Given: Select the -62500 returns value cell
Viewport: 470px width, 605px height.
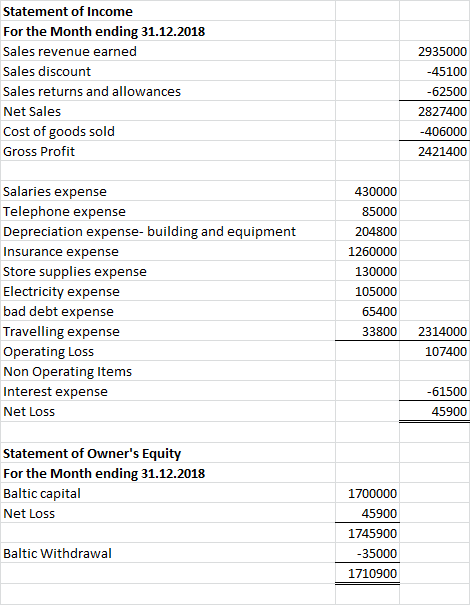Looking at the screenshot, I should pyautogui.click(x=434, y=91).
